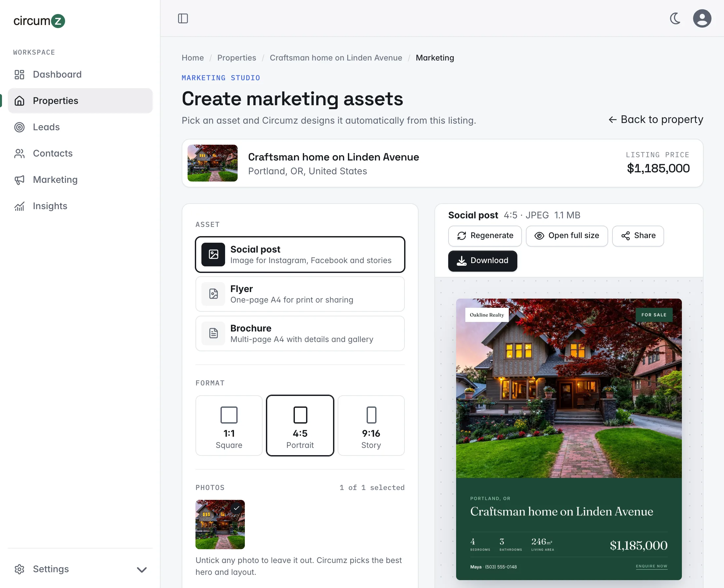Image resolution: width=724 pixels, height=588 pixels.
Task: Click the '1 of 1 selected' label
Action: coord(372,488)
